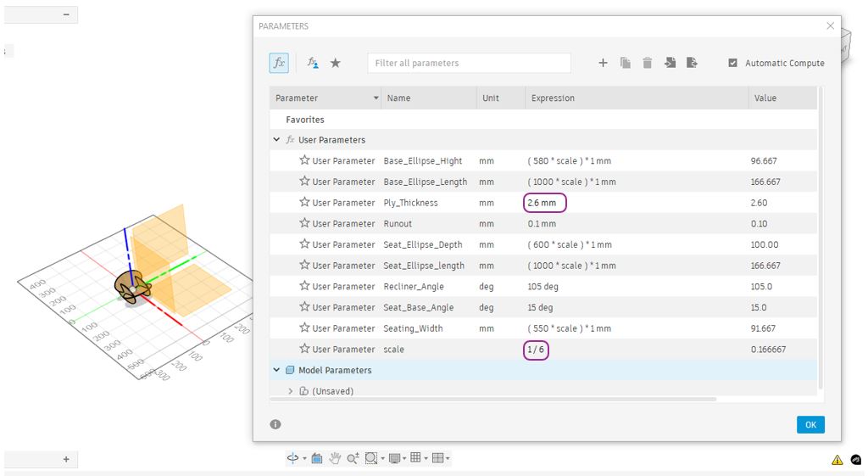Open parameters dialog info icon

(x=275, y=424)
